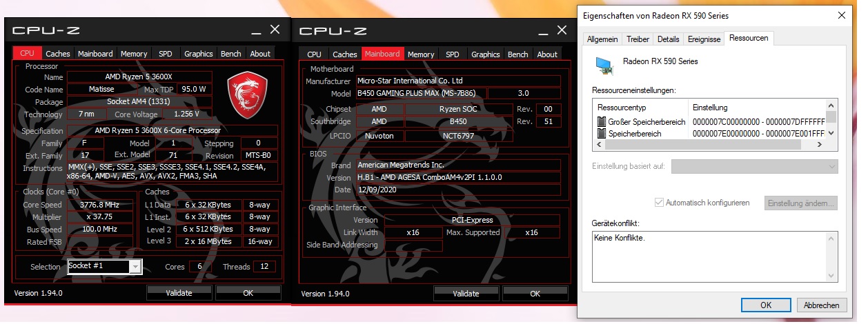Click OK in the left CPU-Z window
The image size is (868, 324).
pyautogui.click(x=248, y=293)
